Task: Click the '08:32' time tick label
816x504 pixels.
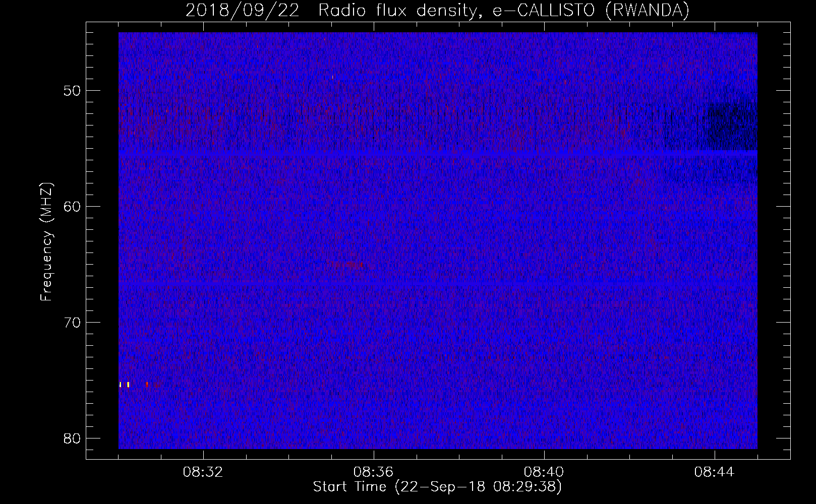Action: click(x=203, y=472)
